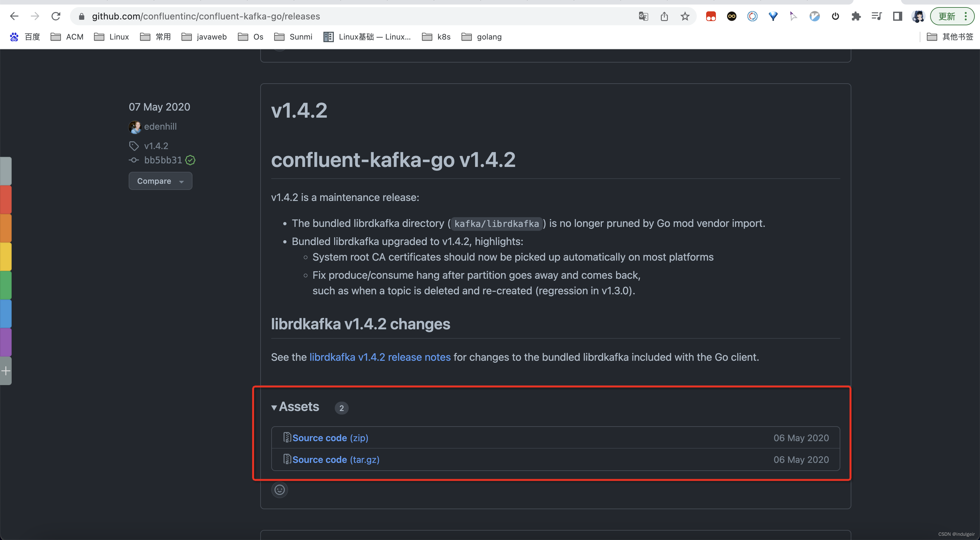Go forward in browser history
The image size is (980, 540).
(35, 16)
